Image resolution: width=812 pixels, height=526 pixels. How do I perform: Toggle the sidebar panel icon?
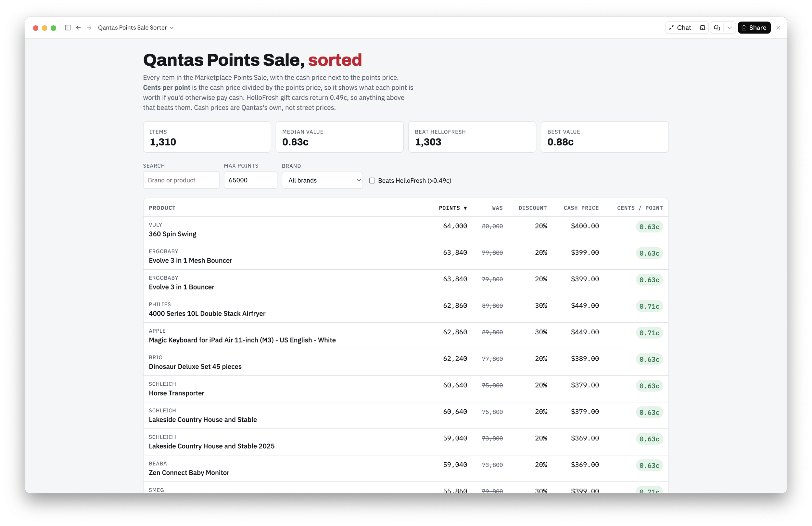68,28
